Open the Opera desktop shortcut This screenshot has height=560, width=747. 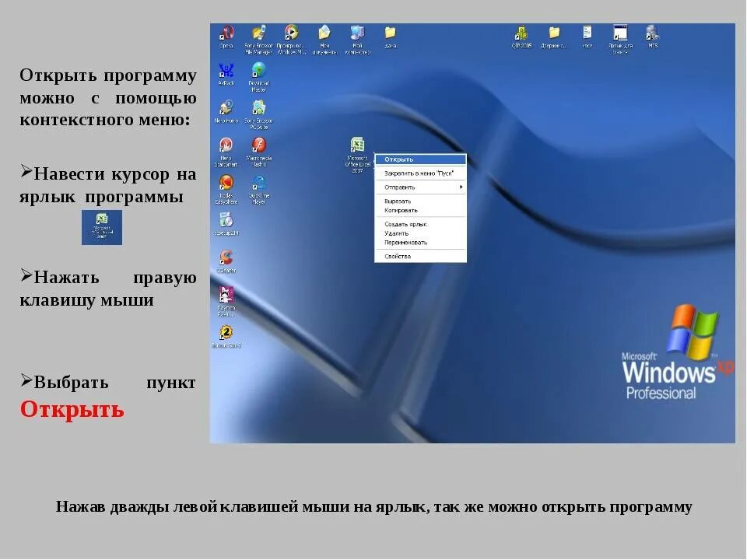coord(226,37)
